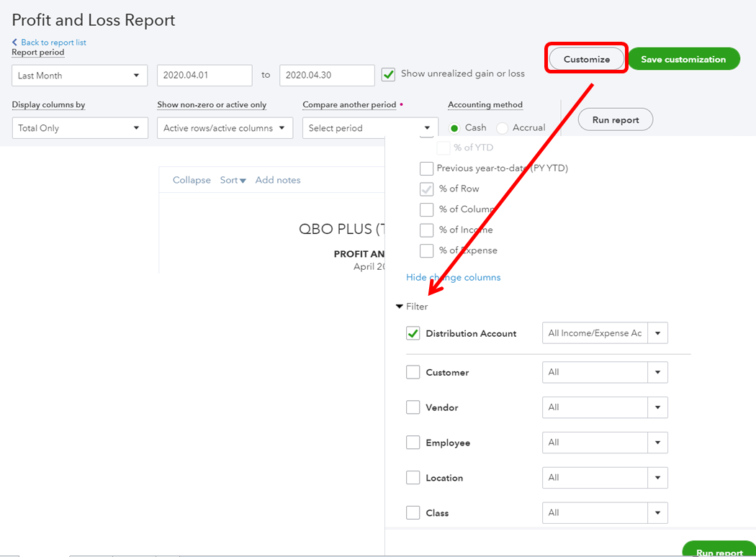Image resolution: width=756 pixels, height=557 pixels.
Task: Click Hide change columns link
Action: [x=453, y=277]
